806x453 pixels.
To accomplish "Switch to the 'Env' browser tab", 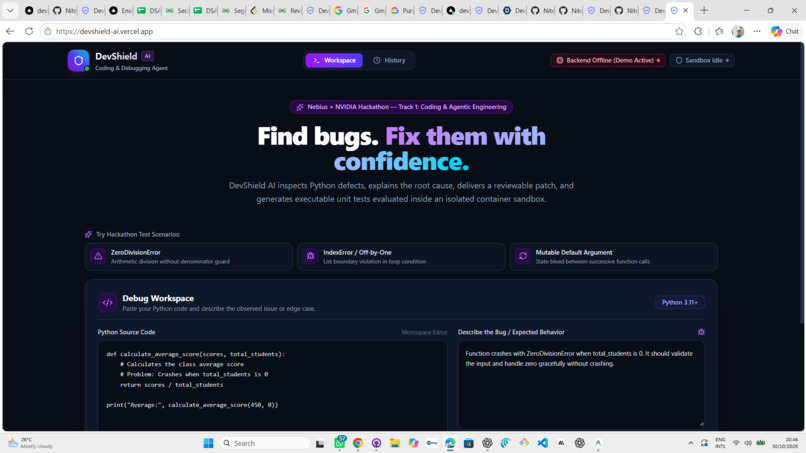I will (120, 10).
